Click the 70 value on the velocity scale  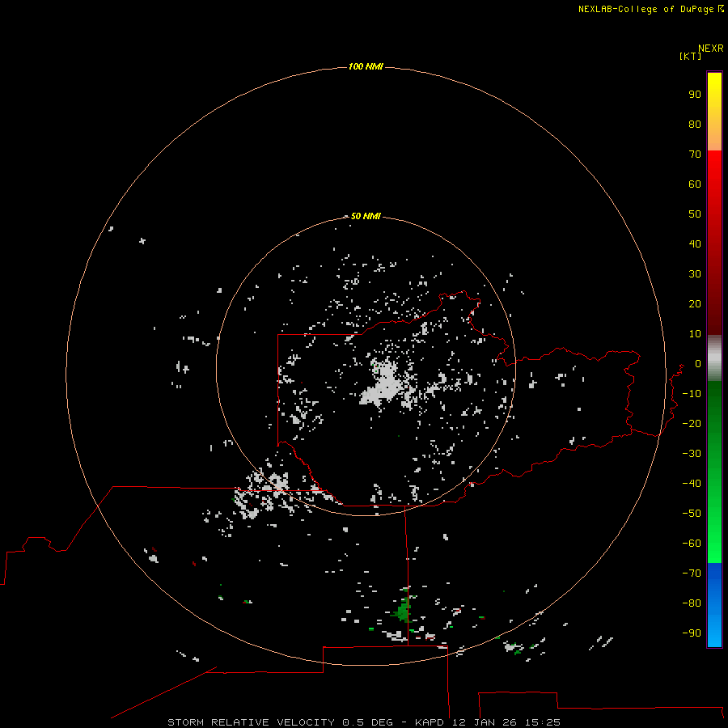tap(695, 154)
